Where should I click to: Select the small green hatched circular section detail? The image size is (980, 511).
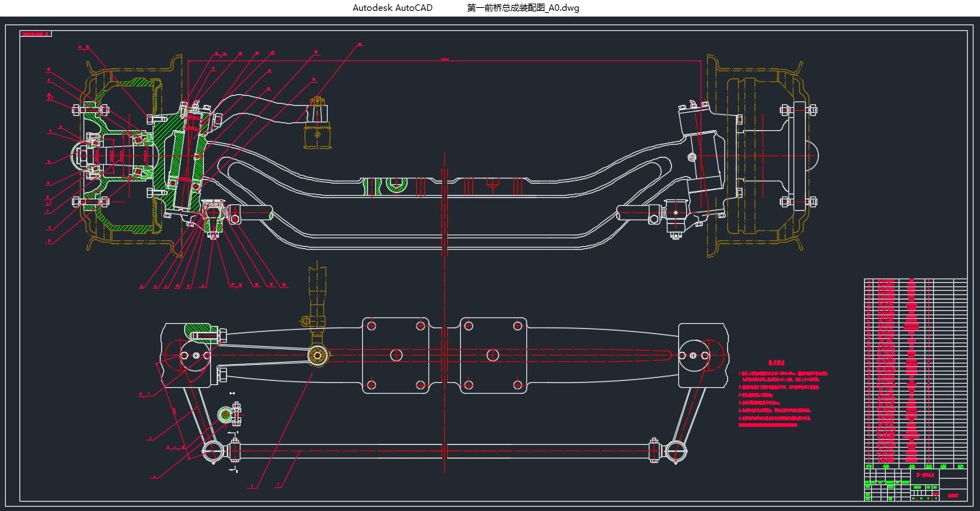(x=226, y=414)
